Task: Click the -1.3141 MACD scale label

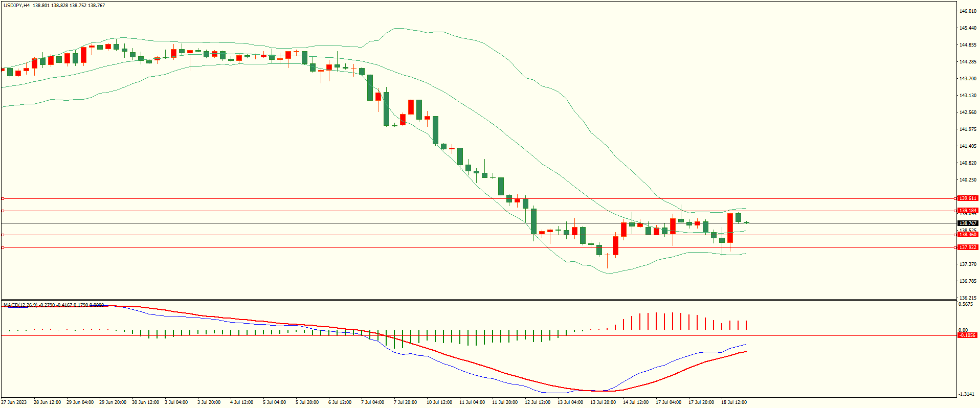Action: (967, 394)
